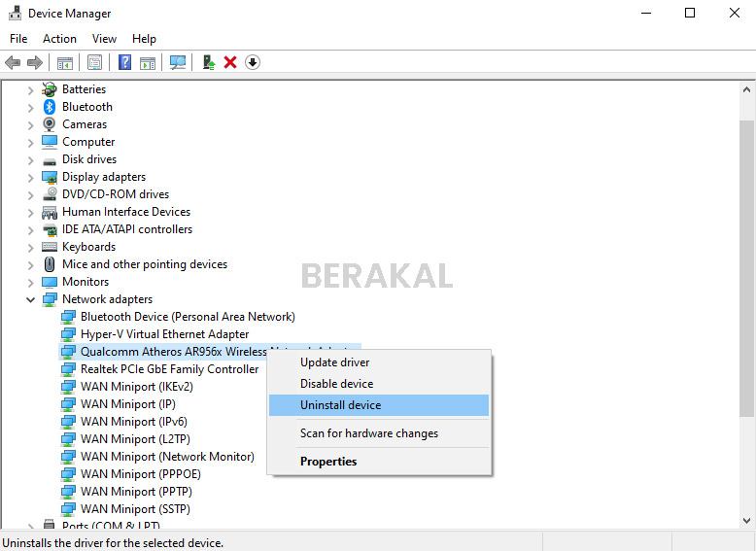This screenshot has height=551, width=756.
Task: Click the scrollbar down arrow
Action: click(x=746, y=521)
